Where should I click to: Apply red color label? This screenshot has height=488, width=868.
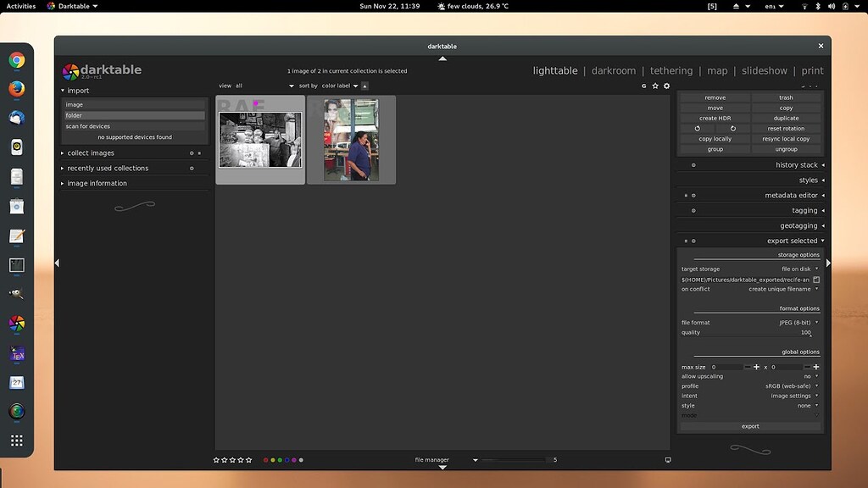pos(265,460)
